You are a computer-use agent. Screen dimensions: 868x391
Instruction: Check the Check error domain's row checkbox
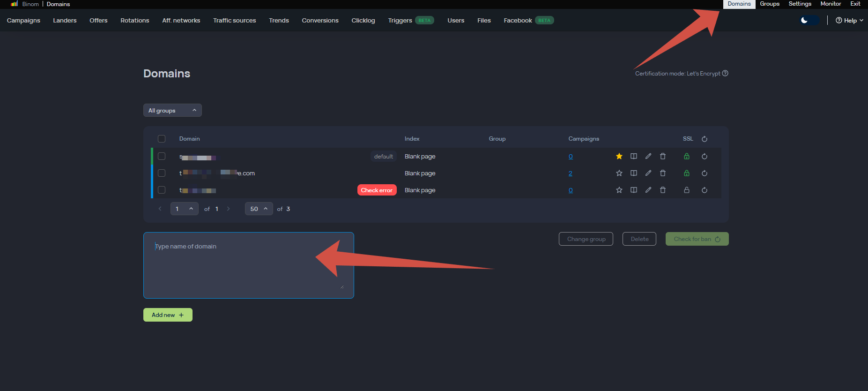[x=162, y=190]
